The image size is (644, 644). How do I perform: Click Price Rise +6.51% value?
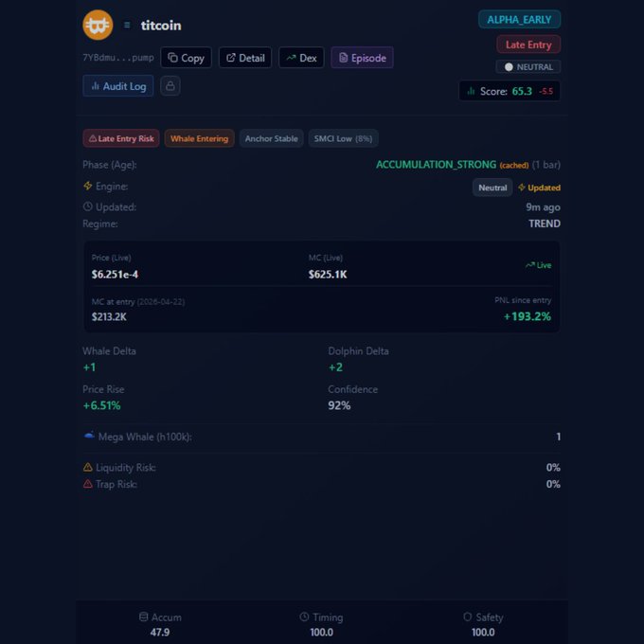[102, 405]
